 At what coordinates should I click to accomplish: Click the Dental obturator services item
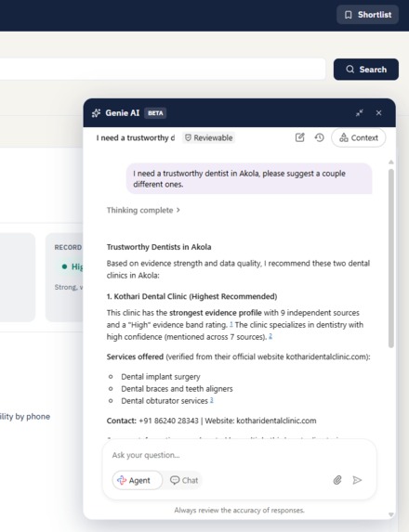[x=165, y=401]
